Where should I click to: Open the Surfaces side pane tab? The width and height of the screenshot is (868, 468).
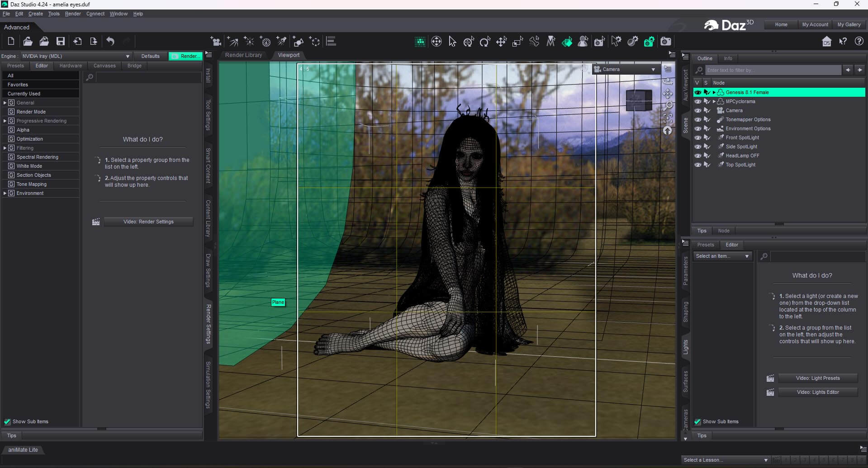pos(686,381)
